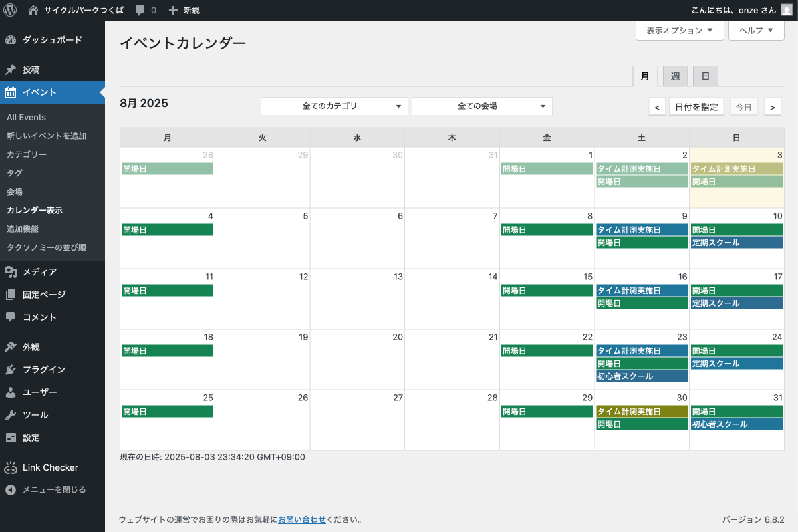Viewport: 798px width, 532px height.
Task: Open タクソノミーの並び順 submenu item
Action: point(47,247)
